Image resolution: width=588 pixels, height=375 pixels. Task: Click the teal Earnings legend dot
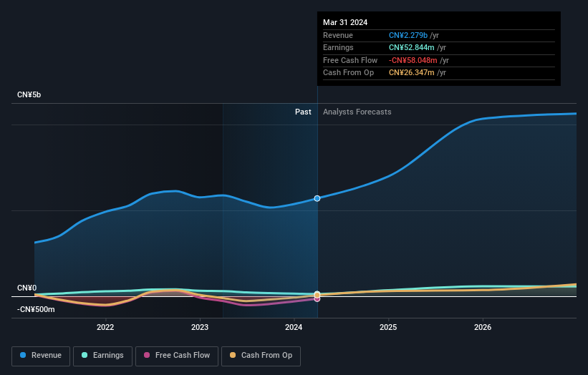(85, 355)
